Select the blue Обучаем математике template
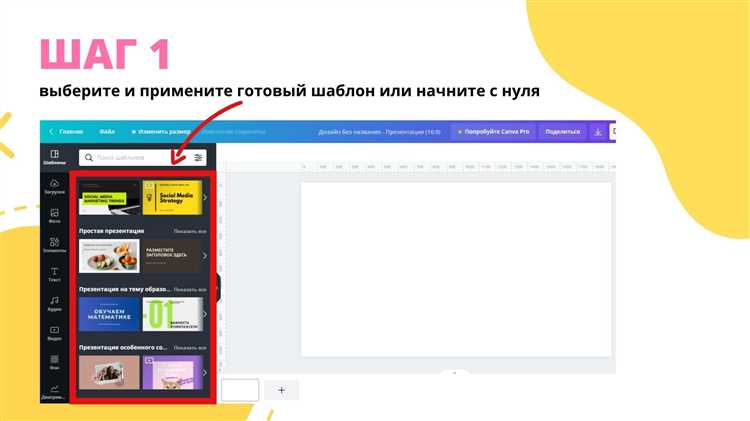This screenshot has height=421, width=750. tap(109, 314)
